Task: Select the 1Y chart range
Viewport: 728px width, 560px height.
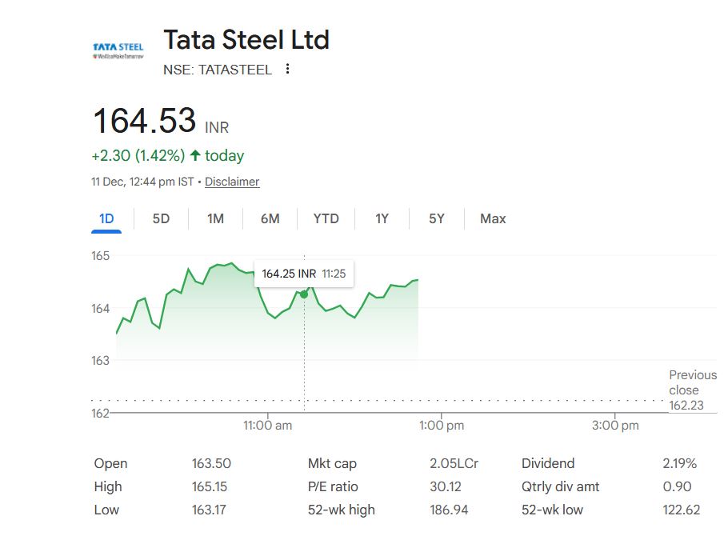Action: (x=382, y=218)
